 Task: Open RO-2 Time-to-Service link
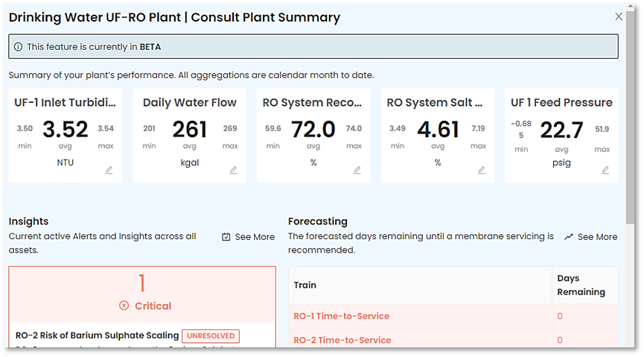click(342, 340)
